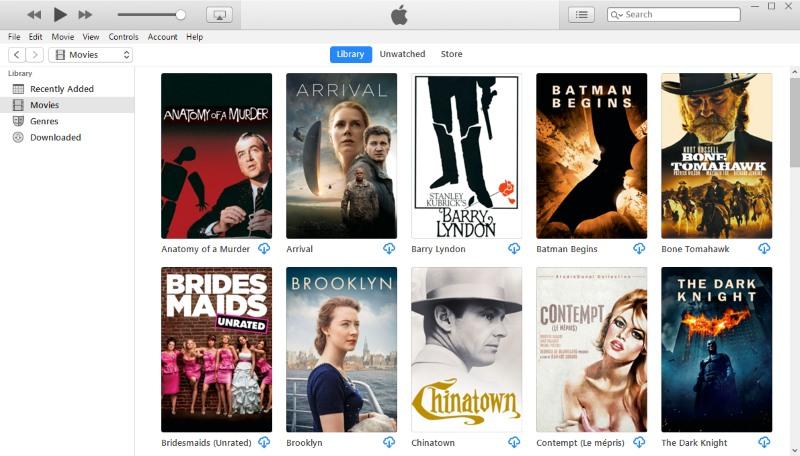Viewport: 800px width, 456px height.
Task: Open The Dark Knight poster
Action: [x=716, y=349]
